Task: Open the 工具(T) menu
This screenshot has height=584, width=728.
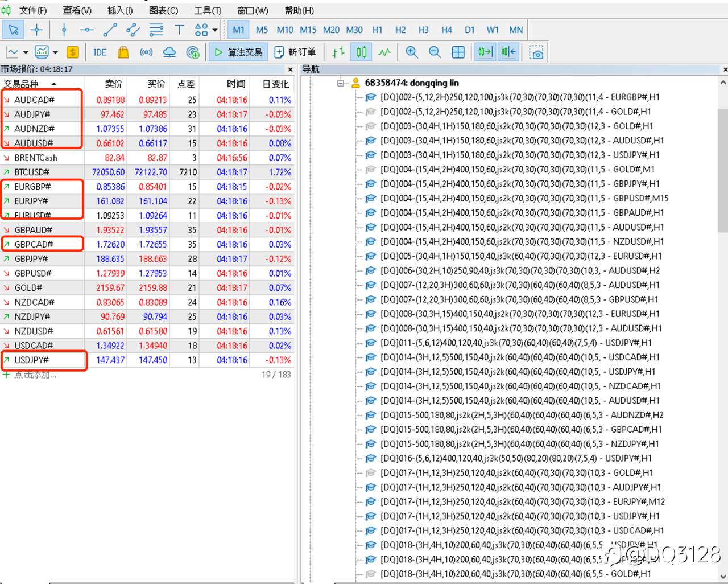Action: pos(208,10)
